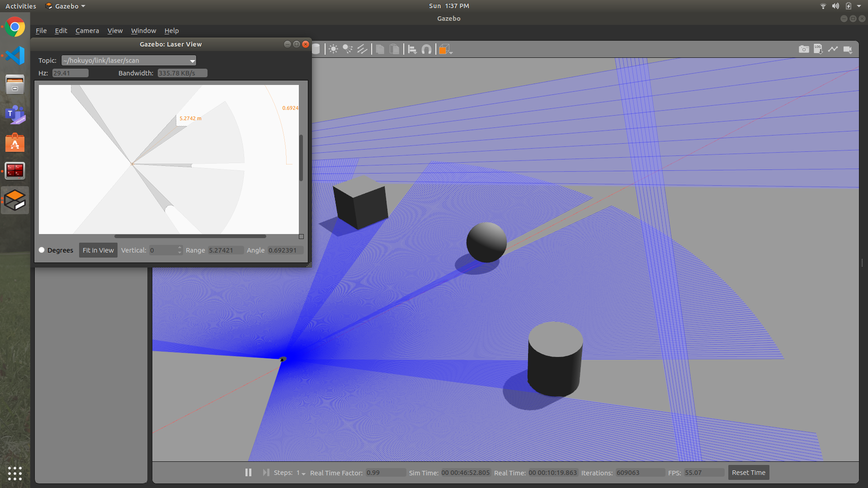Click the Fit in View button
The height and width of the screenshot is (488, 868).
click(x=98, y=250)
